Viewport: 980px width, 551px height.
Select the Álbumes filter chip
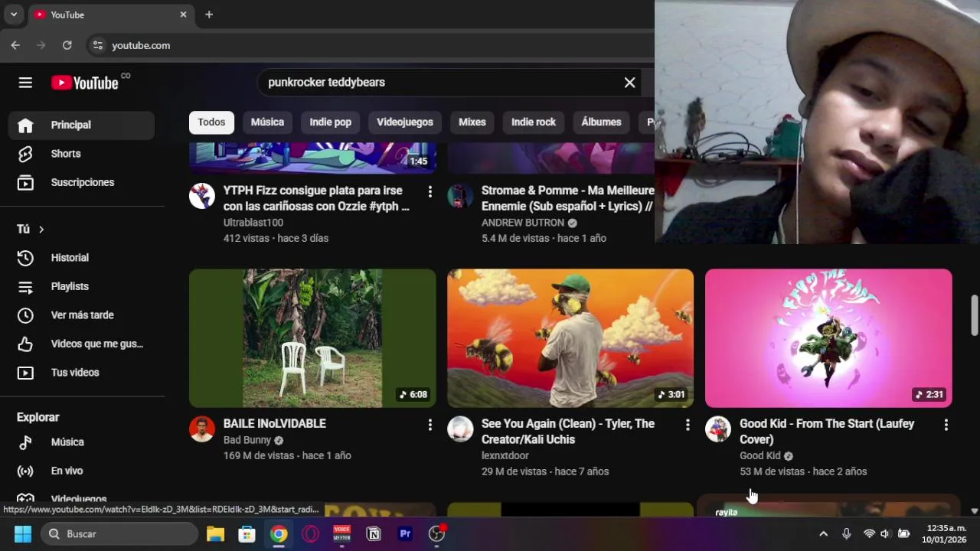click(601, 122)
